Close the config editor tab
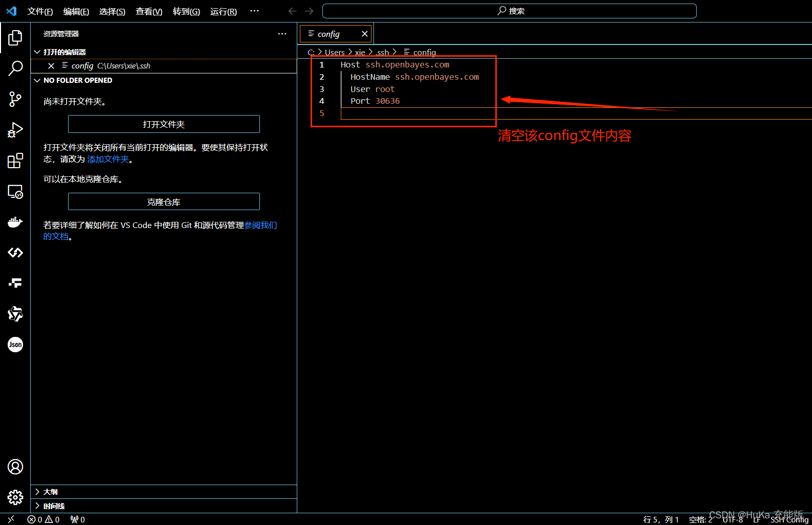This screenshot has height=525, width=812. point(365,34)
